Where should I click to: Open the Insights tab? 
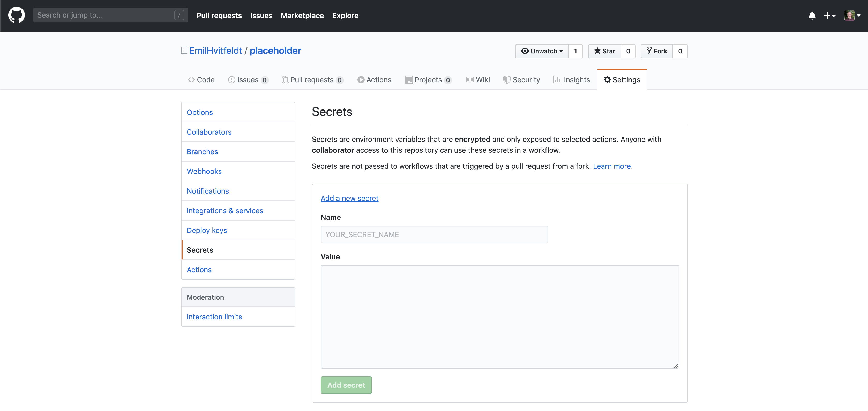click(572, 79)
